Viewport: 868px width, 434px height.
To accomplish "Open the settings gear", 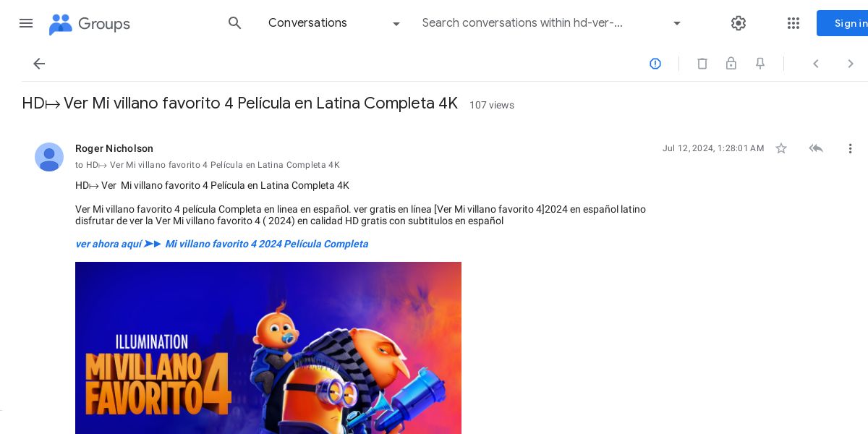I will [738, 23].
